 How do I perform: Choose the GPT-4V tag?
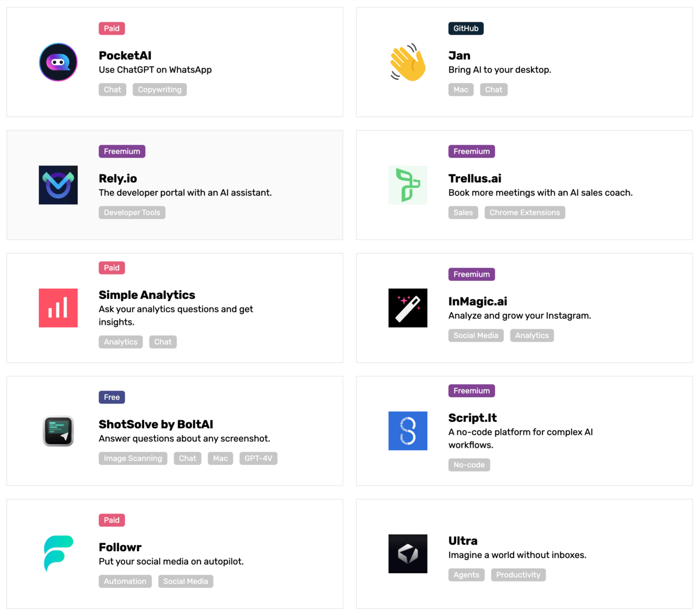coord(258,459)
